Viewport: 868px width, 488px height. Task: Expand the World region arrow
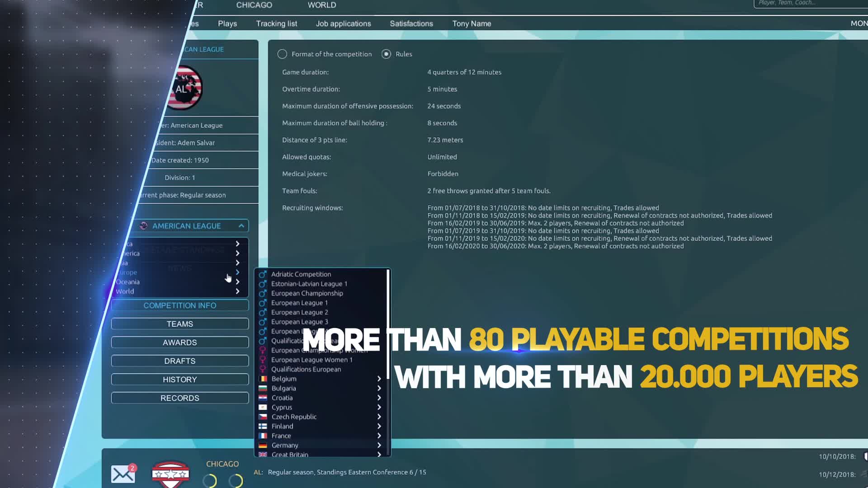(237, 291)
